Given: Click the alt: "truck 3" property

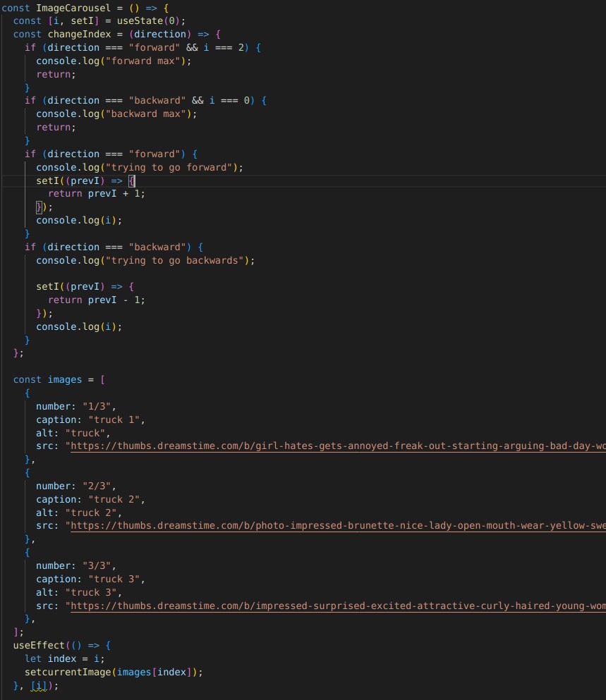Looking at the screenshot, I should (x=78, y=592).
